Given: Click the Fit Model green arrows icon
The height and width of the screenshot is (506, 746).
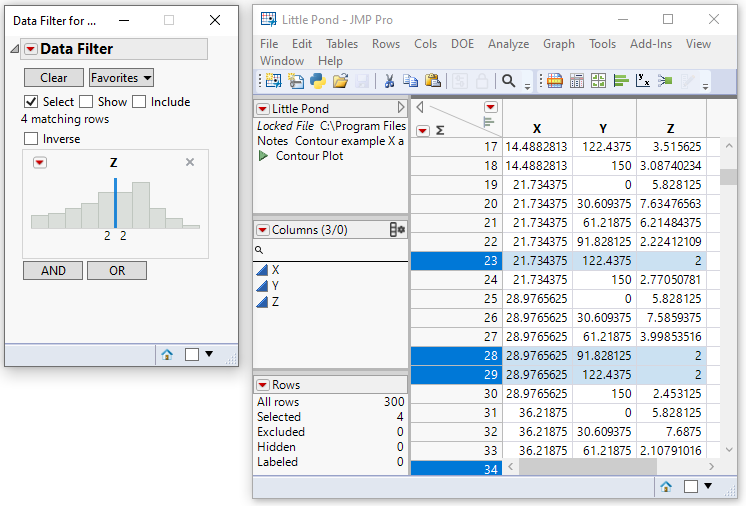Looking at the screenshot, I should point(665,81).
